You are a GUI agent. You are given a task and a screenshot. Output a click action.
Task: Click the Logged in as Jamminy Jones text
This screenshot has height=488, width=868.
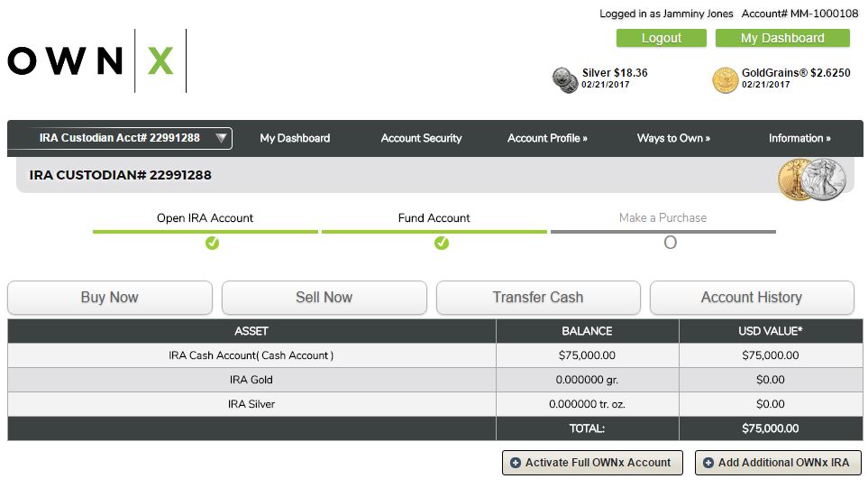coord(666,14)
